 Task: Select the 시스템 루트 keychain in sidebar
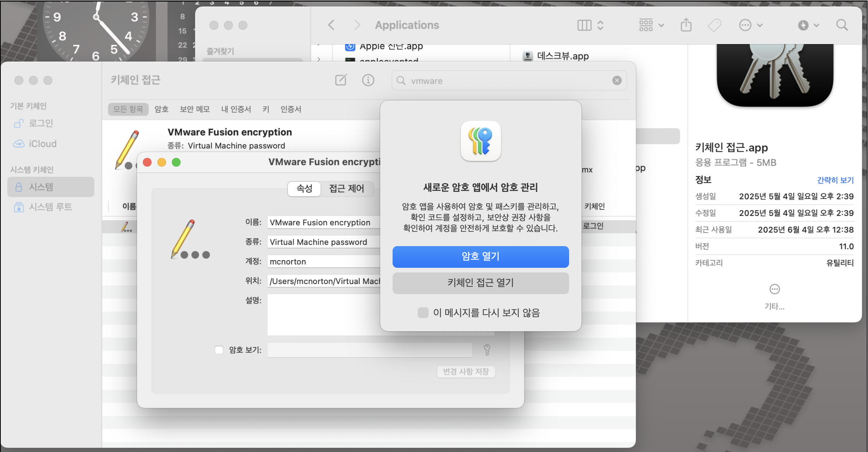point(51,207)
